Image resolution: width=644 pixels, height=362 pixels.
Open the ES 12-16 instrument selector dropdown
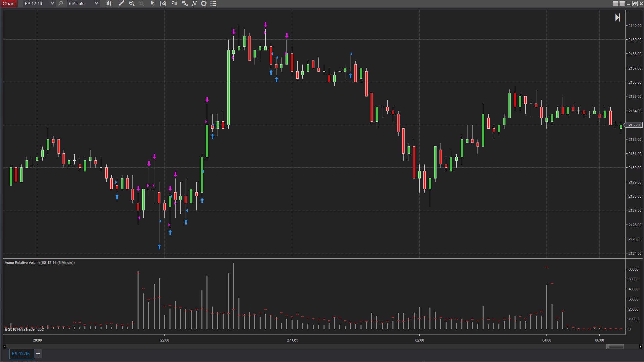pyautogui.click(x=39, y=3)
